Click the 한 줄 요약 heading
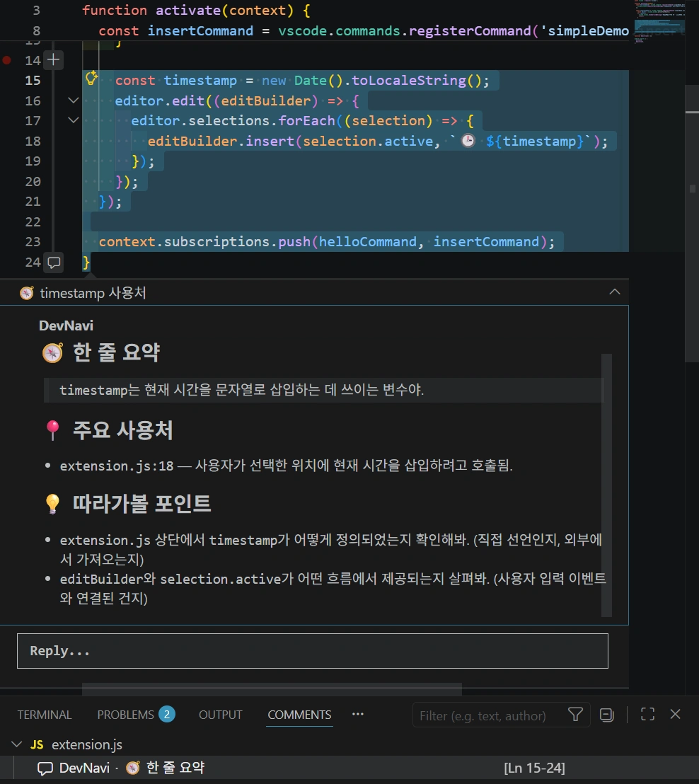This screenshot has height=784, width=699. tap(116, 352)
